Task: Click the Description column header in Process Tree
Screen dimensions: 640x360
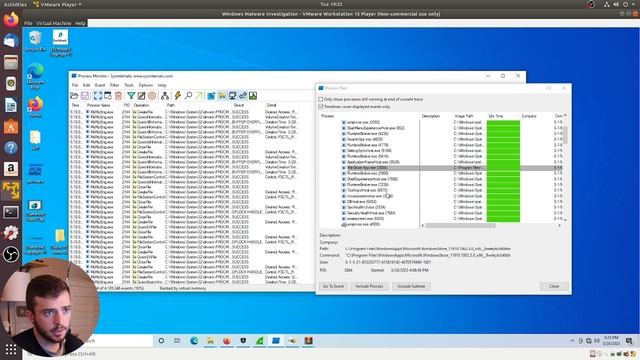Action: tap(431, 116)
